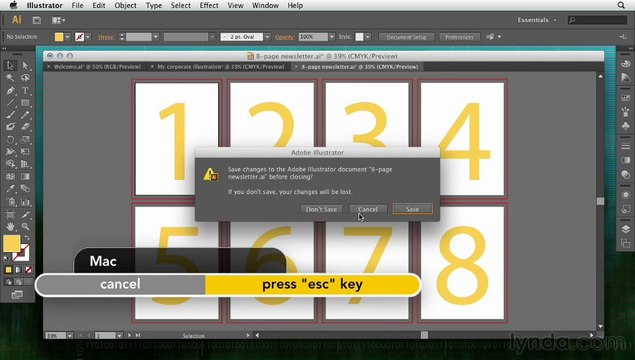Image resolution: width=635 pixels, height=360 pixels.
Task: Select the Type tool
Action: coord(25,90)
